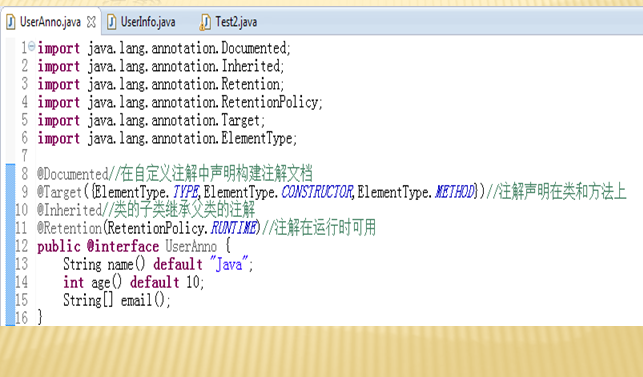Click 'RetentionPolicy' in the line 4 import
Screen dimensions: 643x377
click(x=269, y=102)
